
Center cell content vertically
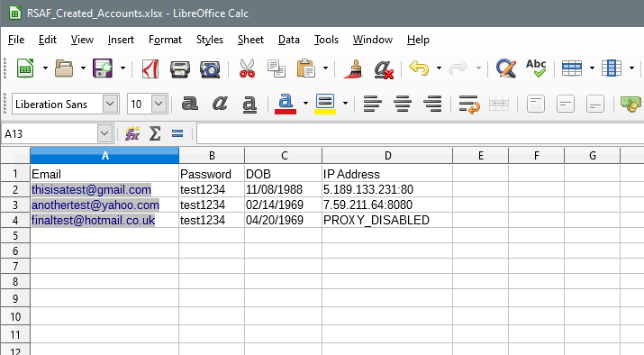tap(566, 104)
